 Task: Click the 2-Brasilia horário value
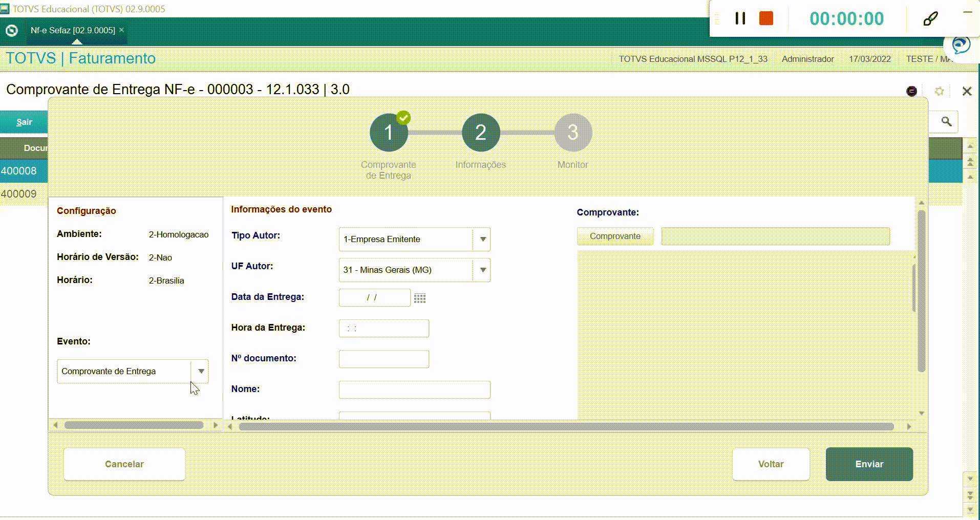(166, 280)
